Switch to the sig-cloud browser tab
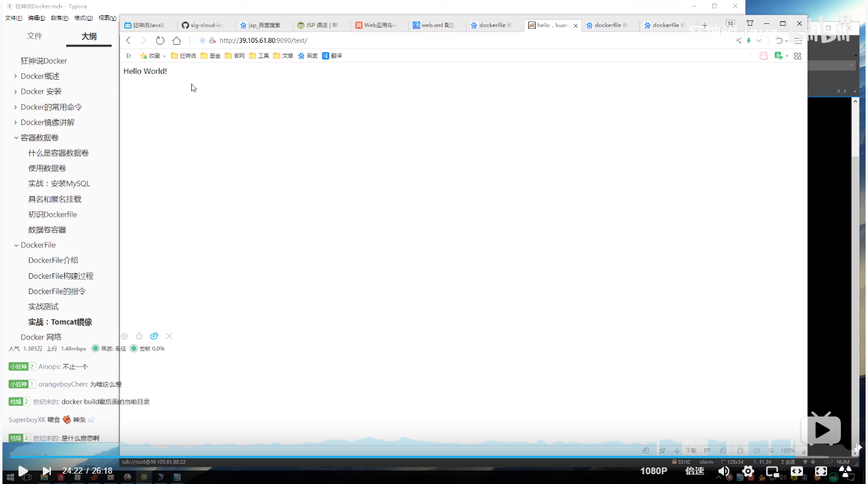Screen dimensions: 868x484 click(204, 25)
